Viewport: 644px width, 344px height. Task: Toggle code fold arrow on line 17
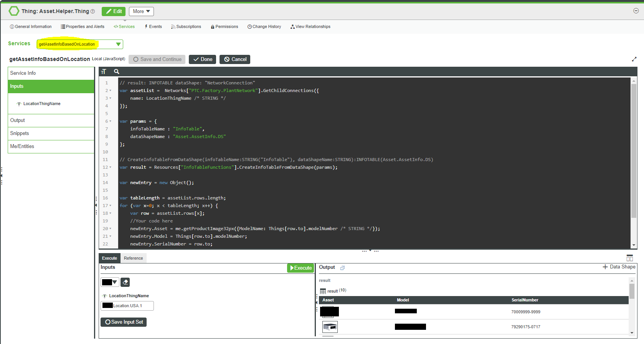tap(111, 206)
